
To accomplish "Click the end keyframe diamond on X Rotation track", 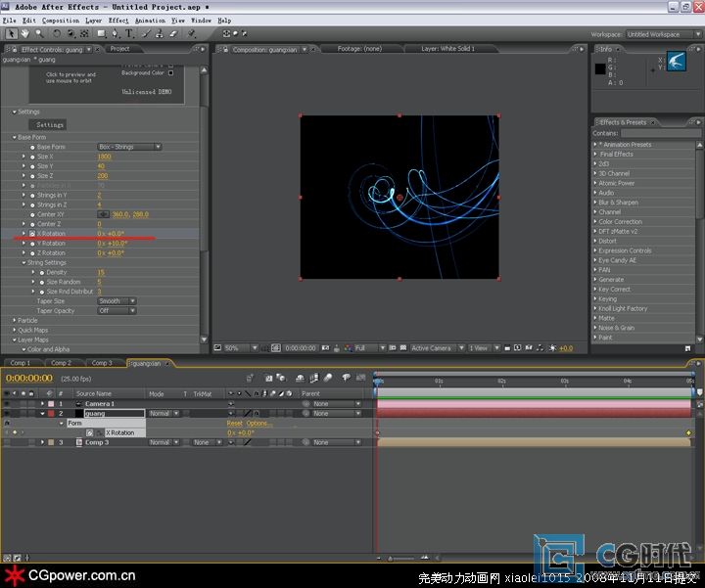I will (688, 433).
